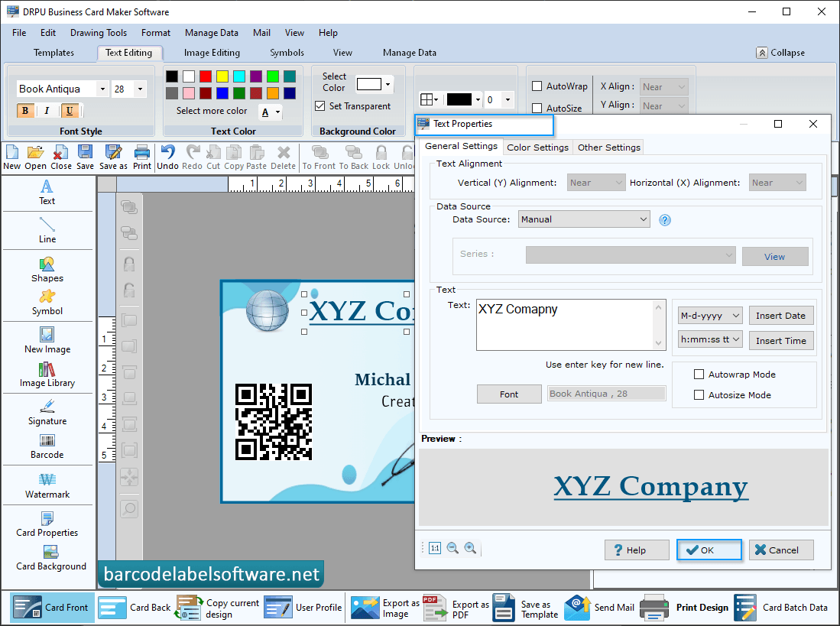Screen dimensions: 840x626
Task: Open the Symbol tool
Action: (47, 303)
